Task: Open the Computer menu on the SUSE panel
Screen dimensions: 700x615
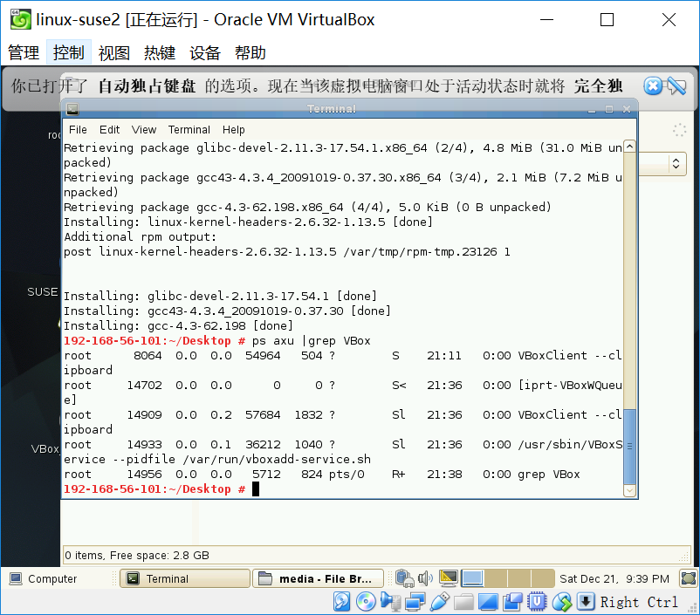Action: pos(43,579)
